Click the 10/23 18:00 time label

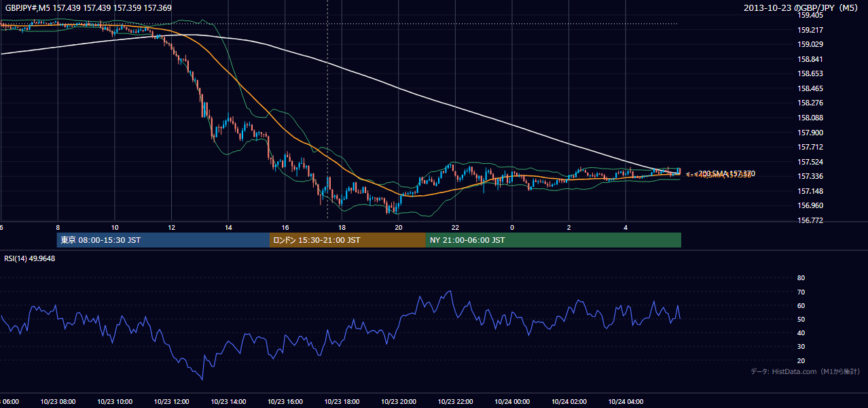pyautogui.click(x=342, y=402)
